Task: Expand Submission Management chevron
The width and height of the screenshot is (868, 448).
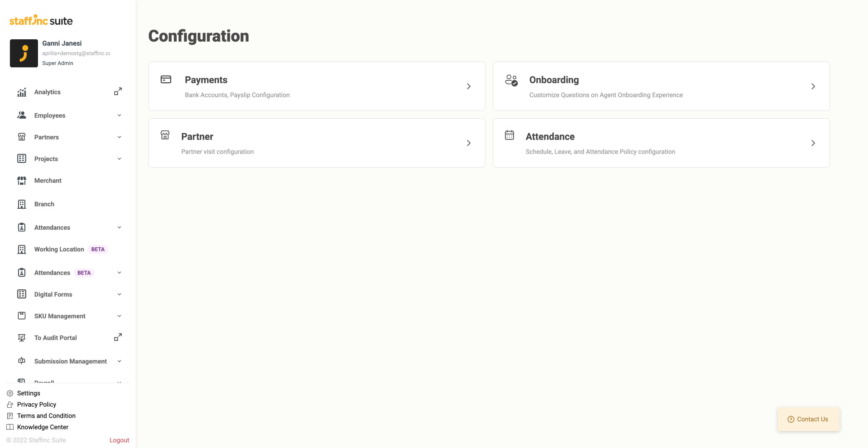Action: pos(119,361)
